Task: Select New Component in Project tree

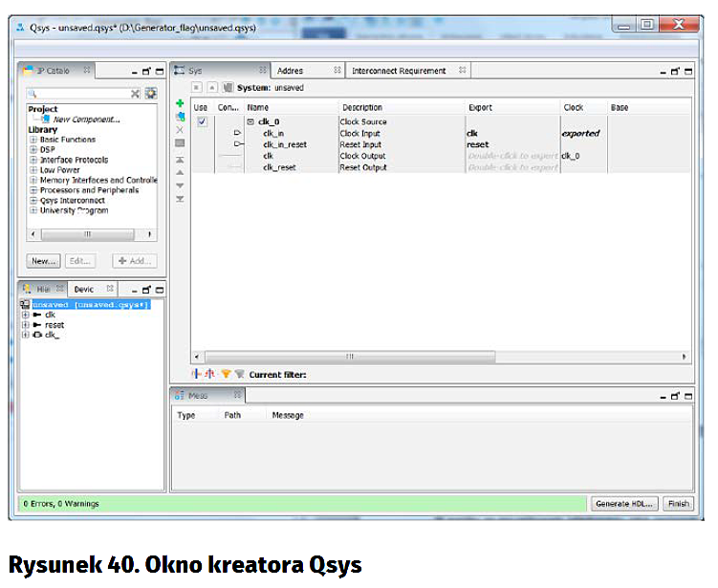Action: tap(87, 120)
